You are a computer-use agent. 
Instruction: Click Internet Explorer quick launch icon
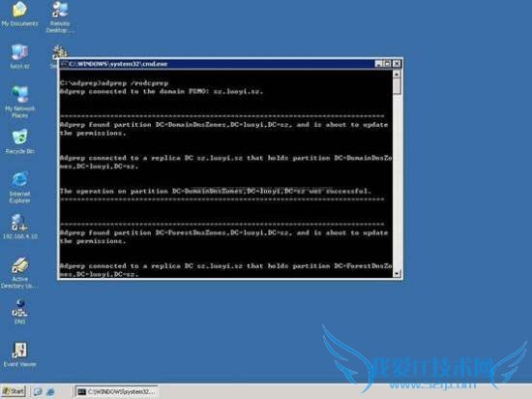pyautogui.click(x=50, y=392)
